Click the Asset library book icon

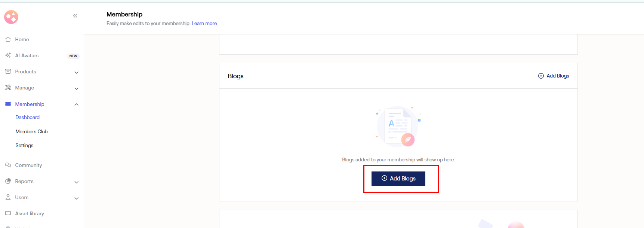tap(8, 213)
